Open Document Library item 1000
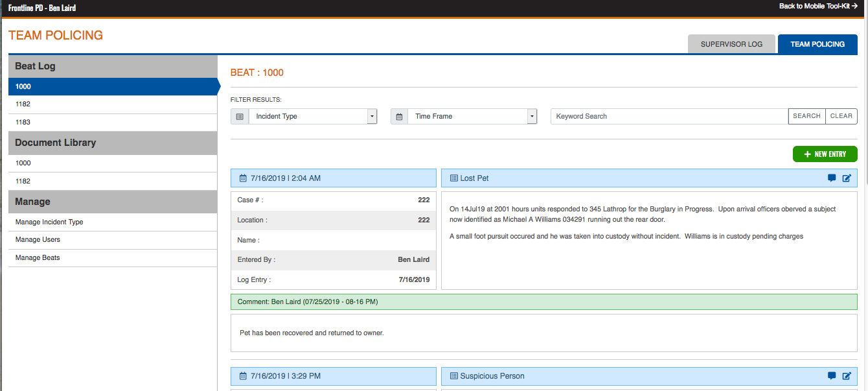The height and width of the screenshot is (391, 868). [x=23, y=163]
